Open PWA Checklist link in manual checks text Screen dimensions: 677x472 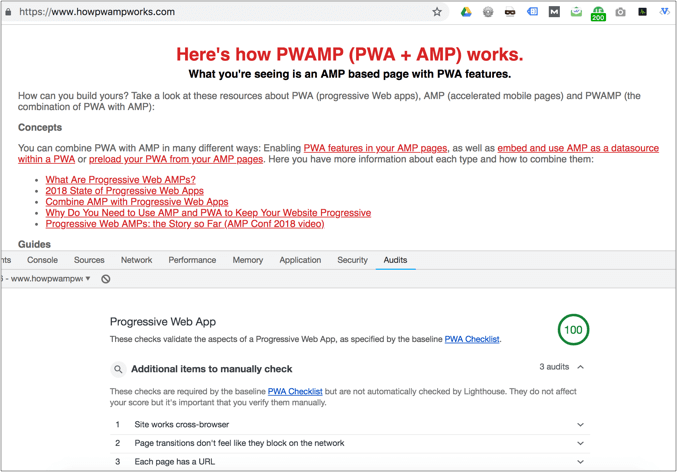pos(295,392)
